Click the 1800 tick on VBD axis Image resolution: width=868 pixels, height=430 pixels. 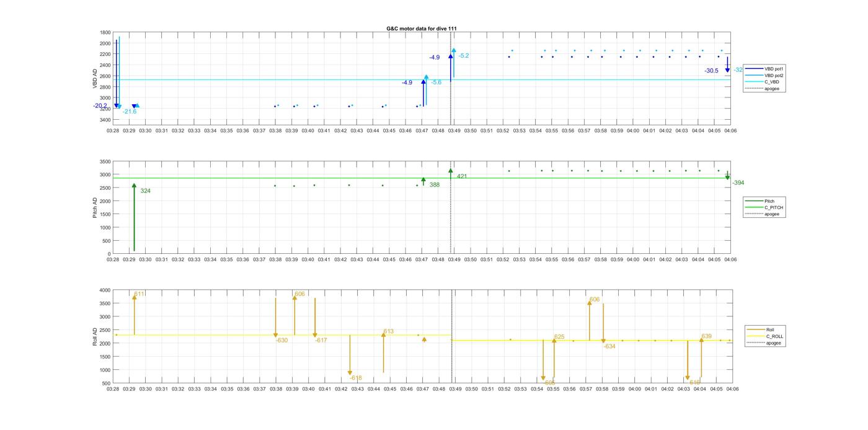(105, 33)
